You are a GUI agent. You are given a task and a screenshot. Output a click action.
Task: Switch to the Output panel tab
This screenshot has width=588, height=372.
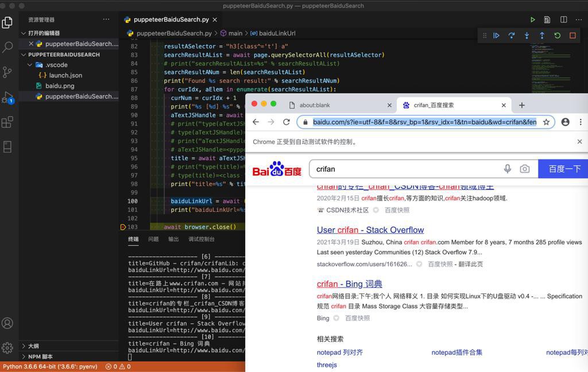[173, 239]
